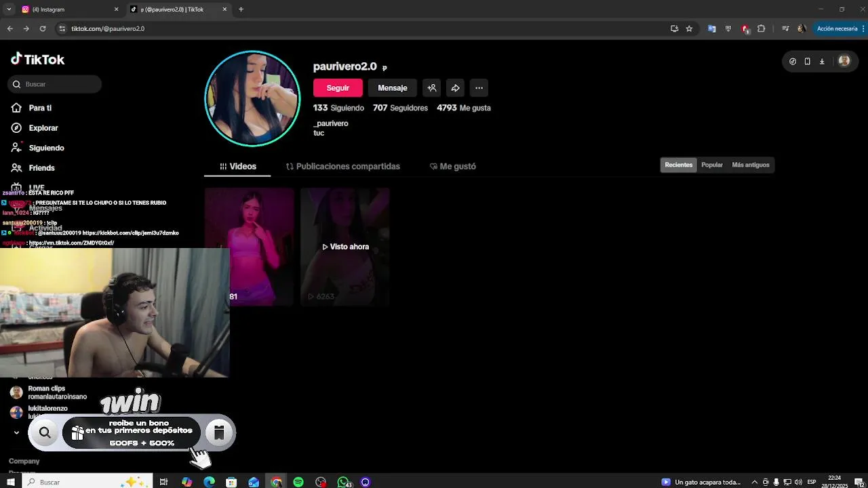
Task: Open the media control icon in Chrome
Action: point(785,28)
